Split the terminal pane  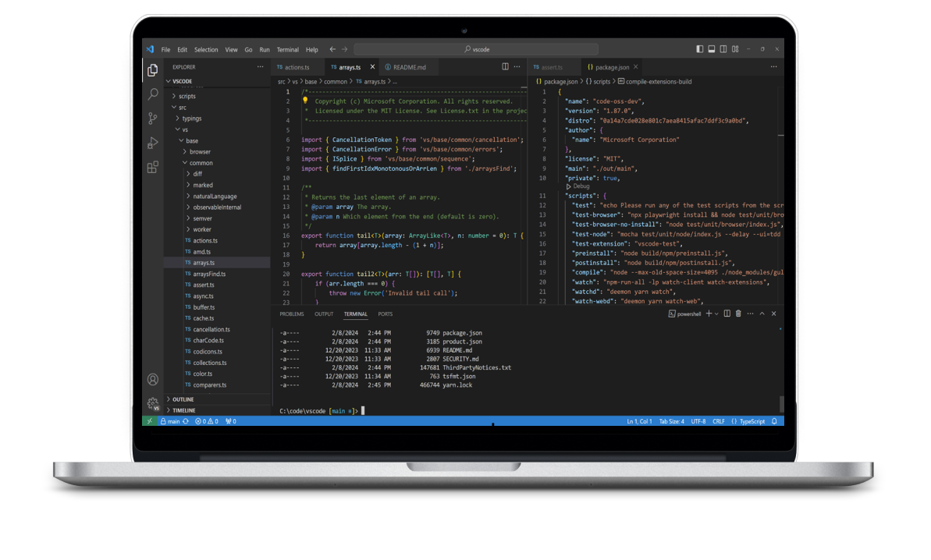tap(727, 314)
